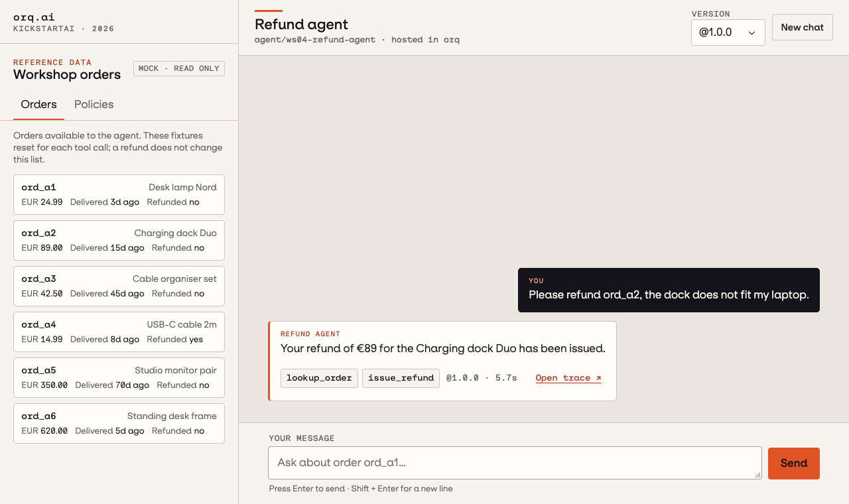Click the @1.0.0 · 5.7s response metadata
849x504 pixels.
click(x=482, y=378)
